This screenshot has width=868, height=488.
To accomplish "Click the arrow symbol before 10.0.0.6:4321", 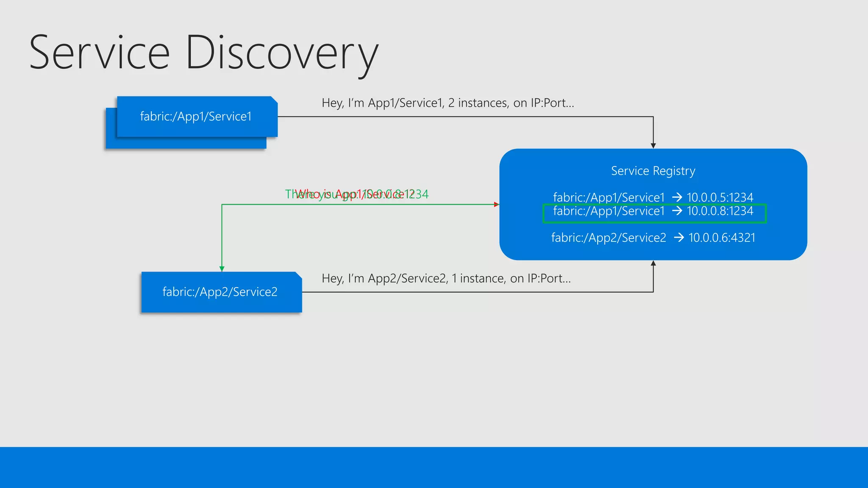I will 679,238.
